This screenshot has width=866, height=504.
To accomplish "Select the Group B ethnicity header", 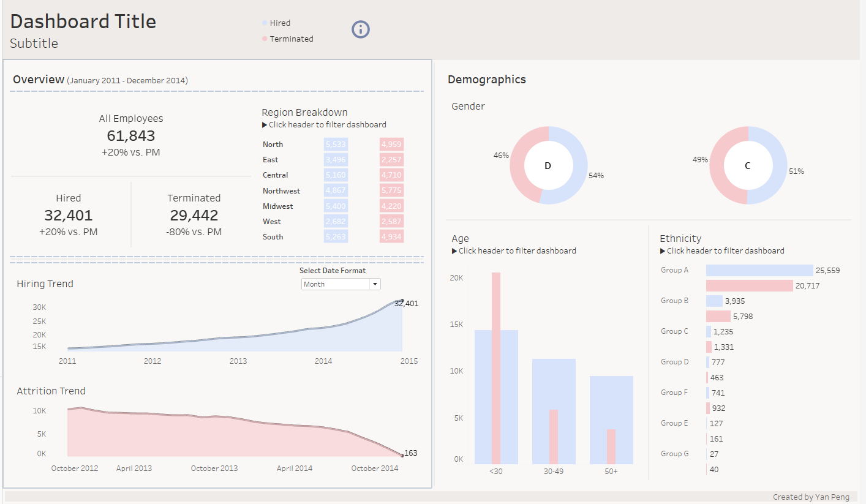I will (675, 301).
